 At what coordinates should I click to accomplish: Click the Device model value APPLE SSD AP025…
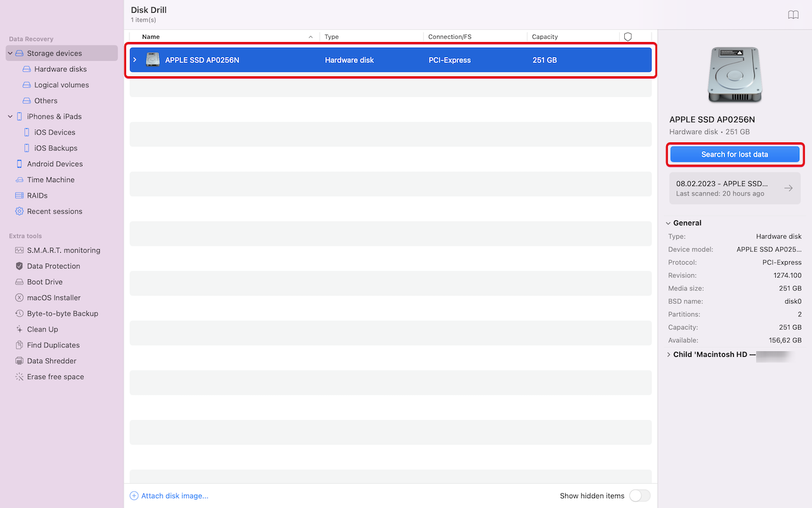point(769,250)
